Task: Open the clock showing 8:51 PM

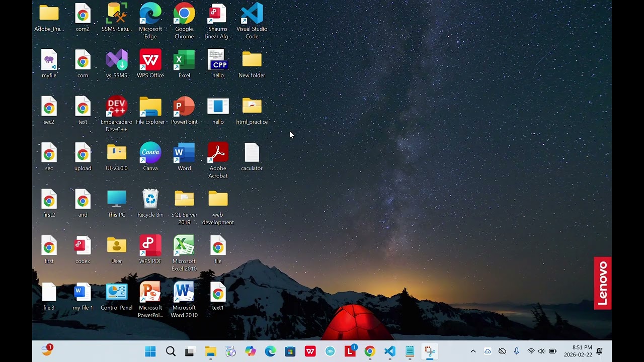Action: point(578,351)
